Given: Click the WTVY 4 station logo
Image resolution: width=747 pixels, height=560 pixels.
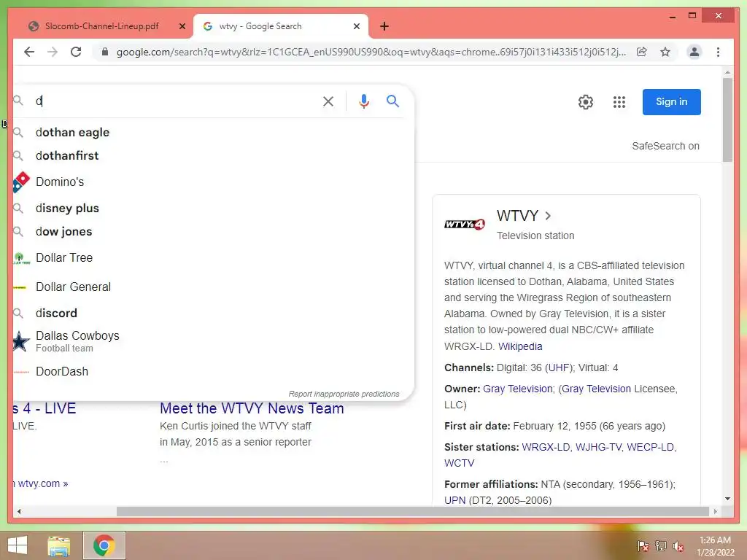Looking at the screenshot, I should point(465,225).
